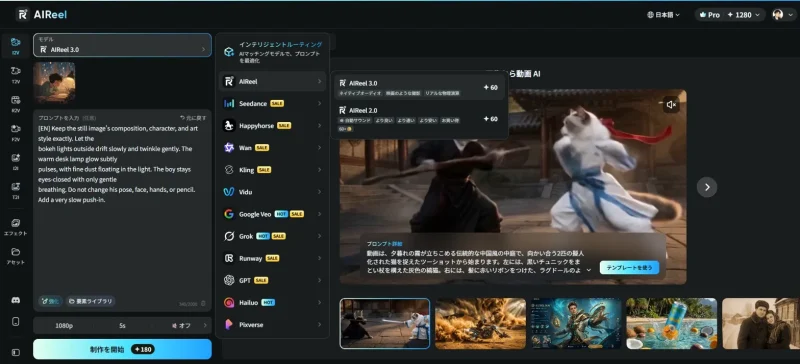Viewport: 800px width, 364px height.
Task: Choose インテリジェントルーティング in the model menu
Action: (x=272, y=52)
